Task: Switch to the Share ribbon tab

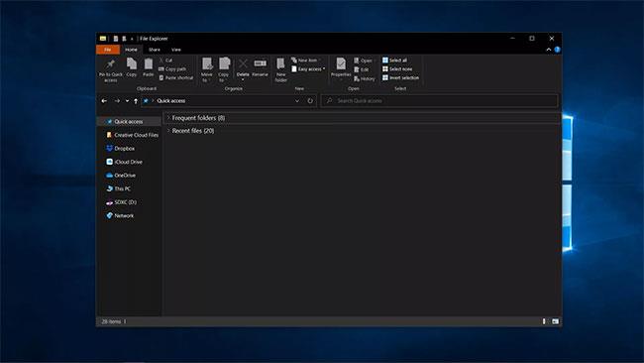Action: [155, 50]
